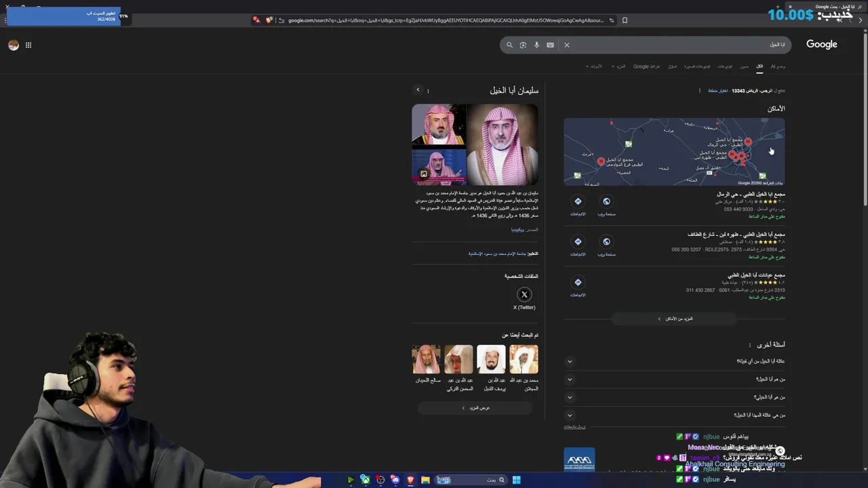Viewport: 868px width, 488px height.
Task: Click the Brave browser taskbar icon
Action: [x=410, y=480]
